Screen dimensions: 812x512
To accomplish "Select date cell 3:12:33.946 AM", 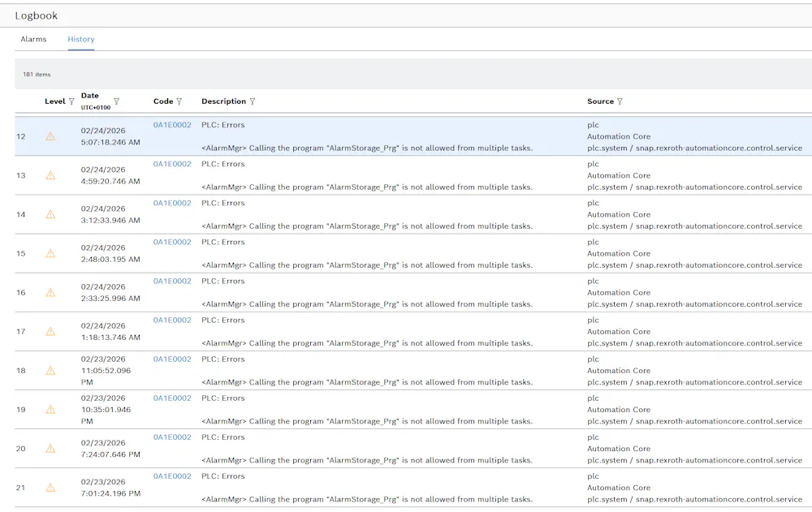I will 110,214.
